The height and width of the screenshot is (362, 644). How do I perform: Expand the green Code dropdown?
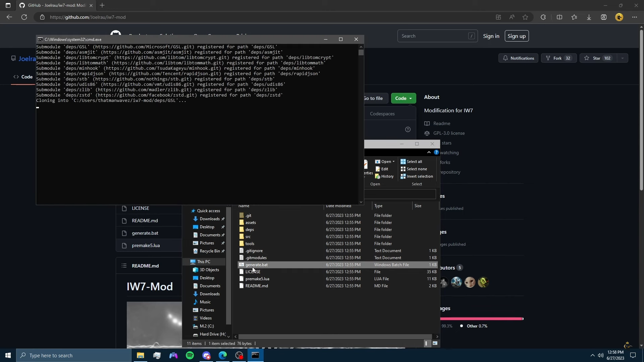pyautogui.click(x=403, y=98)
